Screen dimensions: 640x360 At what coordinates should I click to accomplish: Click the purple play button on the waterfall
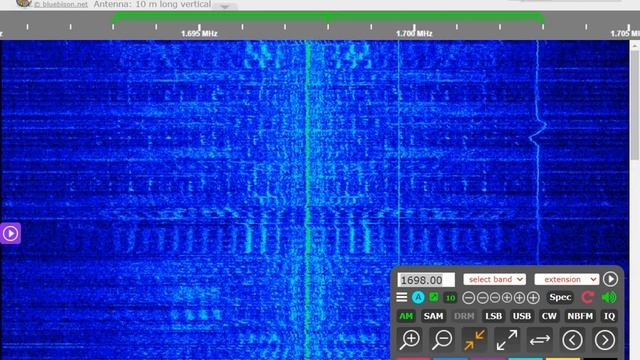click(x=10, y=233)
